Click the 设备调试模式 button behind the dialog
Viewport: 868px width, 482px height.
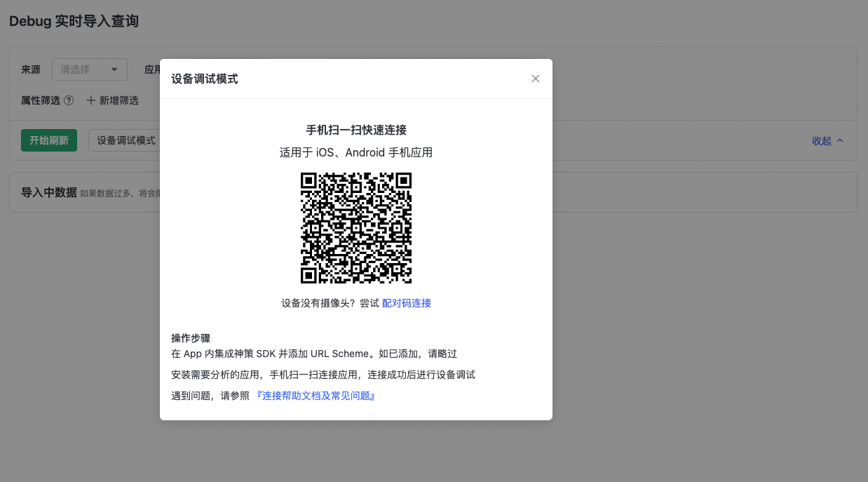point(126,140)
